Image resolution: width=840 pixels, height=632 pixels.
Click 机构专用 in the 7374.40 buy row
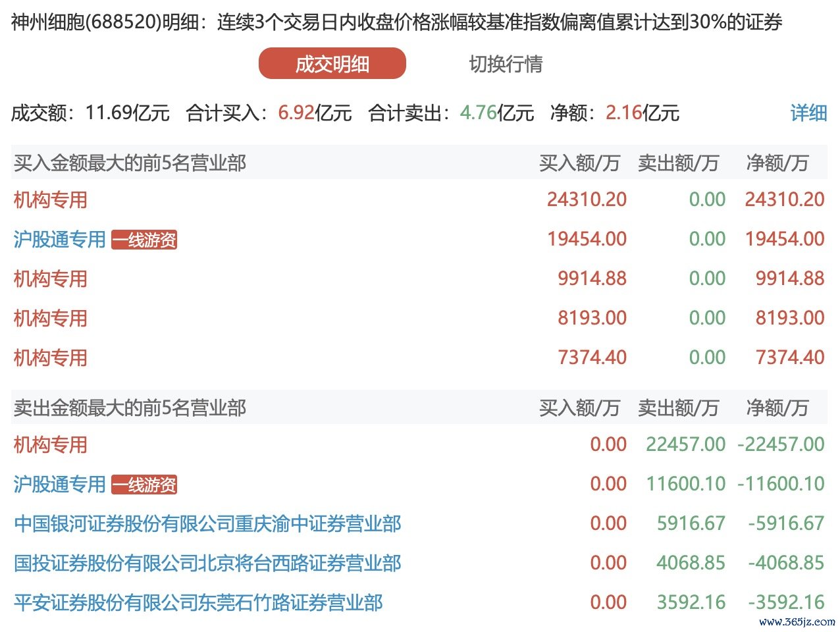(51, 358)
